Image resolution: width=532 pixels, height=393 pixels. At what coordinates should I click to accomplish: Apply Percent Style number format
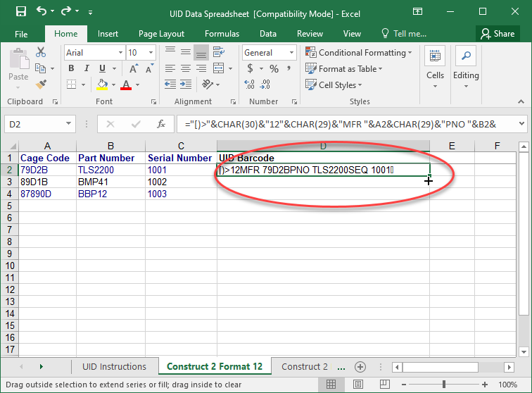point(274,69)
